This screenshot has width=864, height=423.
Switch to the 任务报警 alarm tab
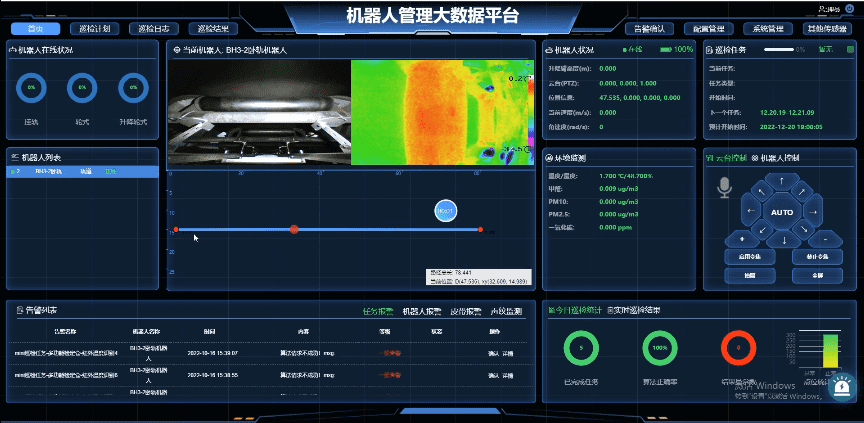point(378,311)
